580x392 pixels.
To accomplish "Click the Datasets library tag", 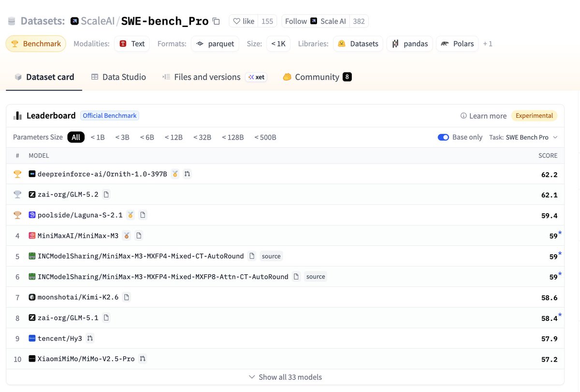I will pyautogui.click(x=358, y=43).
